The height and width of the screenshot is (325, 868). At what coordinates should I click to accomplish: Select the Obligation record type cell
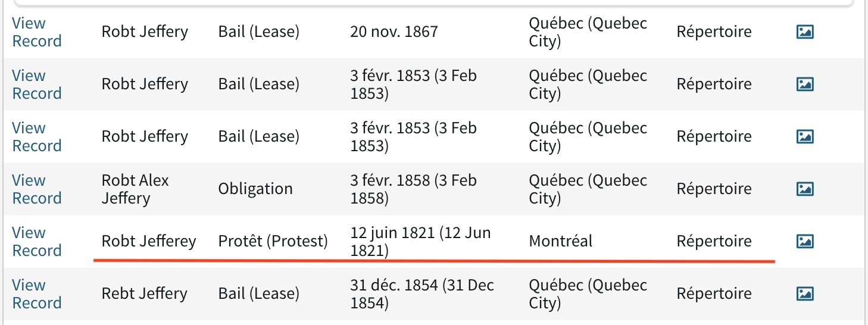(x=255, y=189)
